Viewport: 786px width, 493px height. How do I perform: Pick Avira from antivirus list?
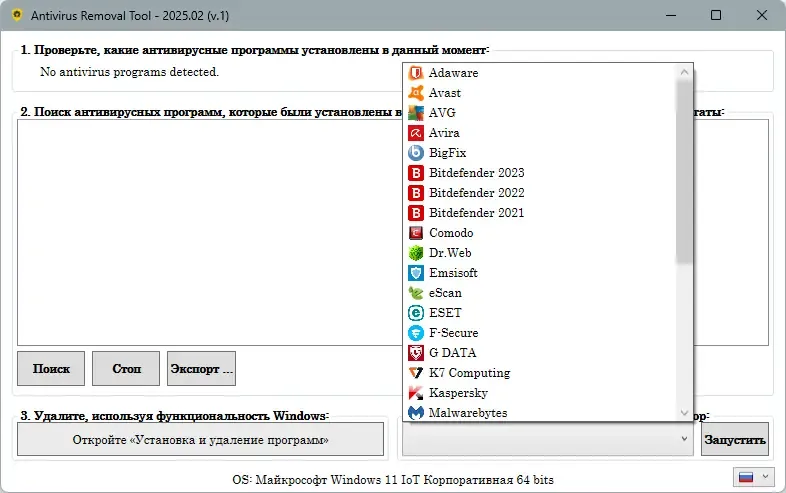point(539,133)
